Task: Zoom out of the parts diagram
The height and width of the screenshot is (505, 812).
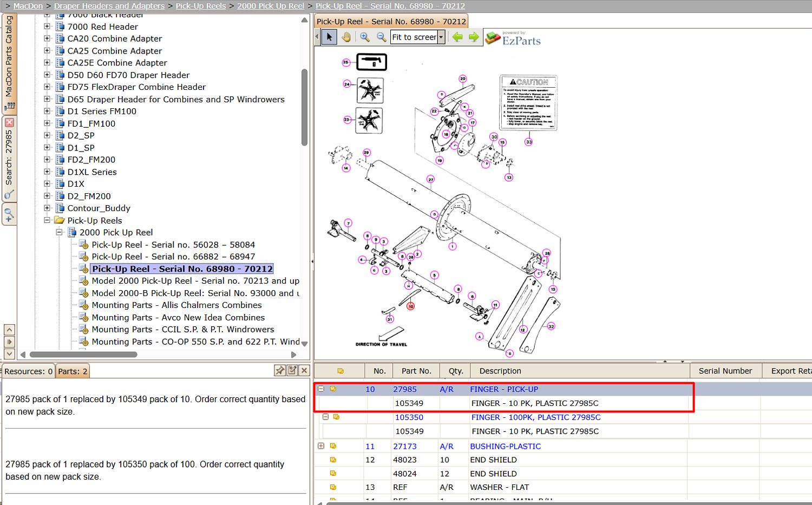Action: tap(381, 37)
